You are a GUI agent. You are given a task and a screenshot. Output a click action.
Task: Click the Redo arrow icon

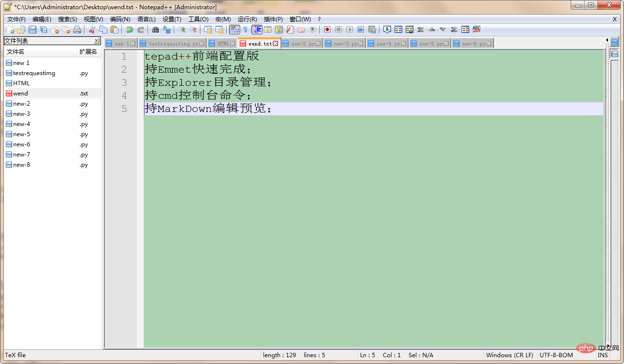click(141, 30)
